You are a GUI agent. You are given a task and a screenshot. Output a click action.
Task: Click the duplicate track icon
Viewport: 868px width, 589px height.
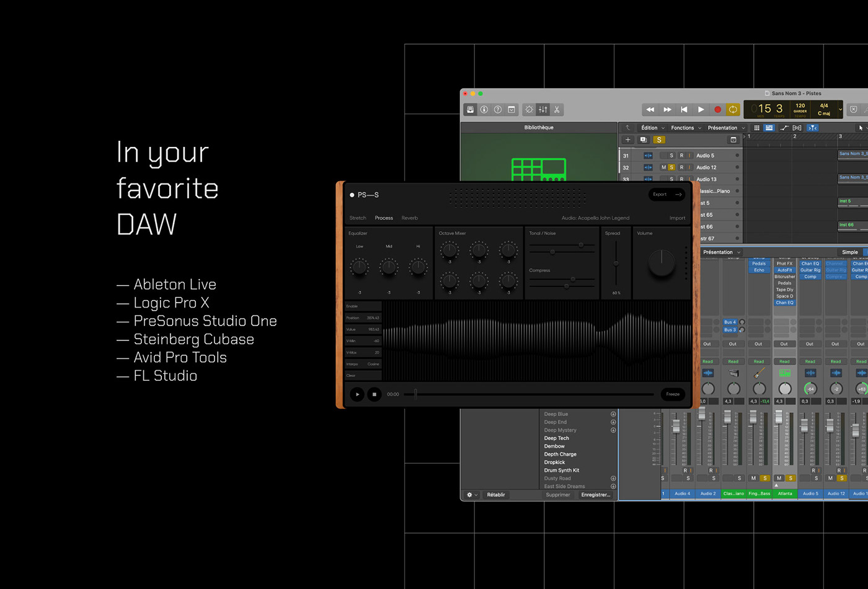click(x=643, y=140)
